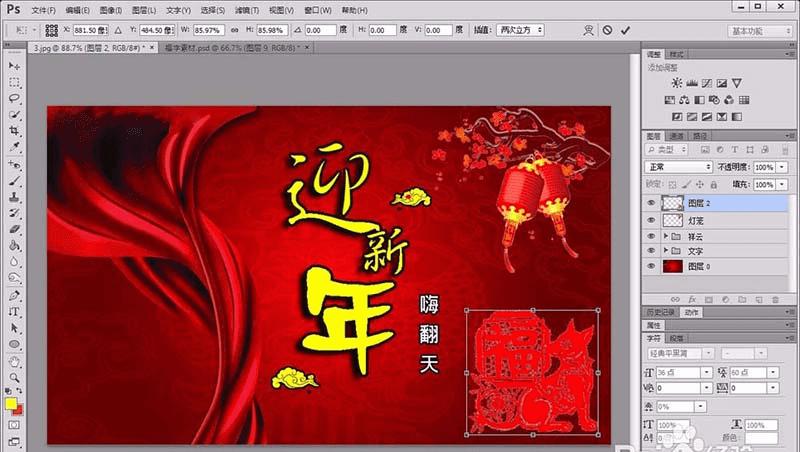Open the layer filter type dropdown
The image size is (800, 452).
pos(667,150)
